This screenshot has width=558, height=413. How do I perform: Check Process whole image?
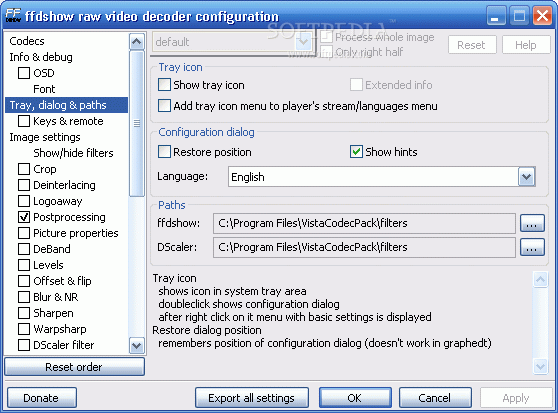click(326, 37)
